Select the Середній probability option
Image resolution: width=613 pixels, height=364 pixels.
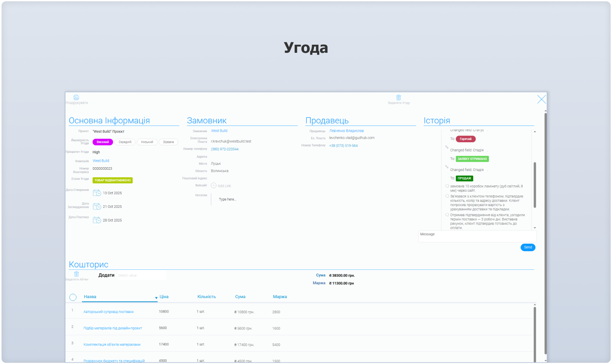(125, 142)
